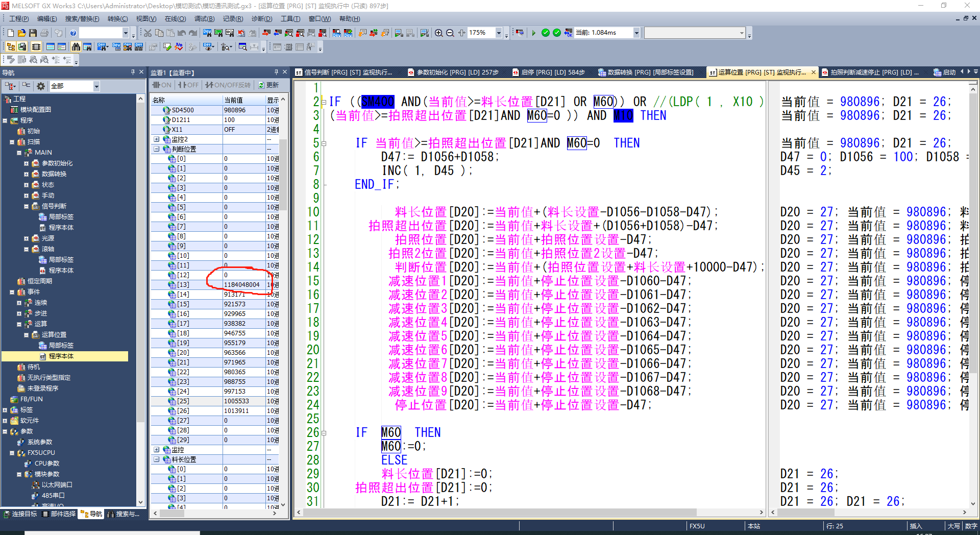Pin the 监看1 watch panel
The image size is (980, 535).
click(x=276, y=72)
